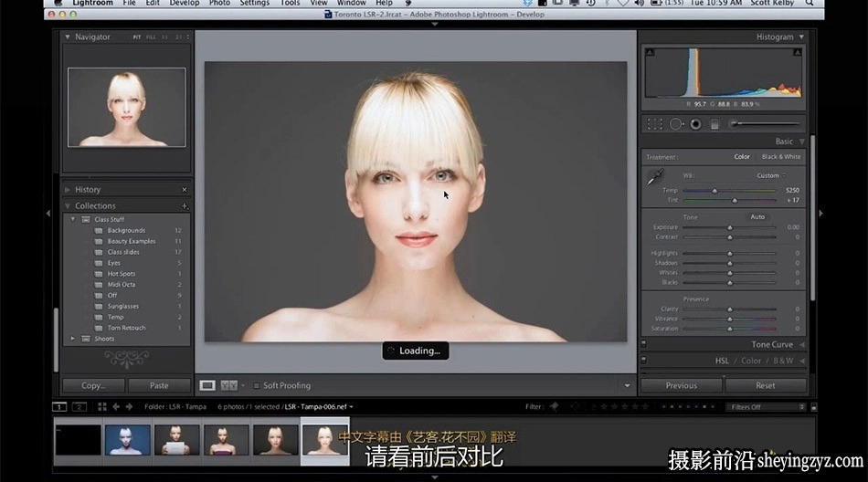The height and width of the screenshot is (482, 868).
Task: Collapse the Histogram panel
Action: 801,37
